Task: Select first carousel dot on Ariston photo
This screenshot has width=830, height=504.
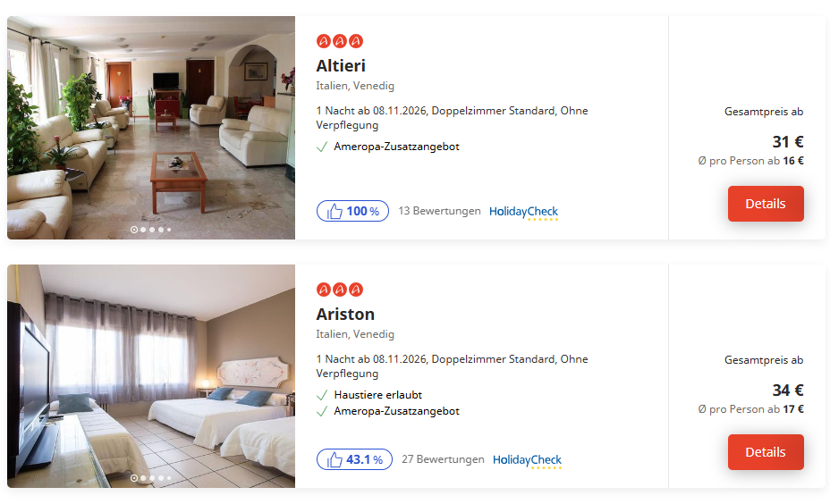Action: (x=134, y=478)
